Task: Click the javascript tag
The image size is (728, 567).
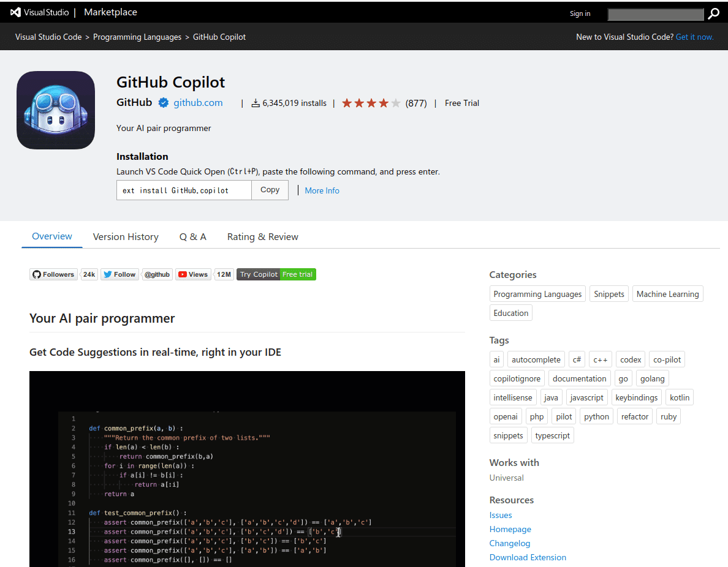Action: click(x=586, y=397)
